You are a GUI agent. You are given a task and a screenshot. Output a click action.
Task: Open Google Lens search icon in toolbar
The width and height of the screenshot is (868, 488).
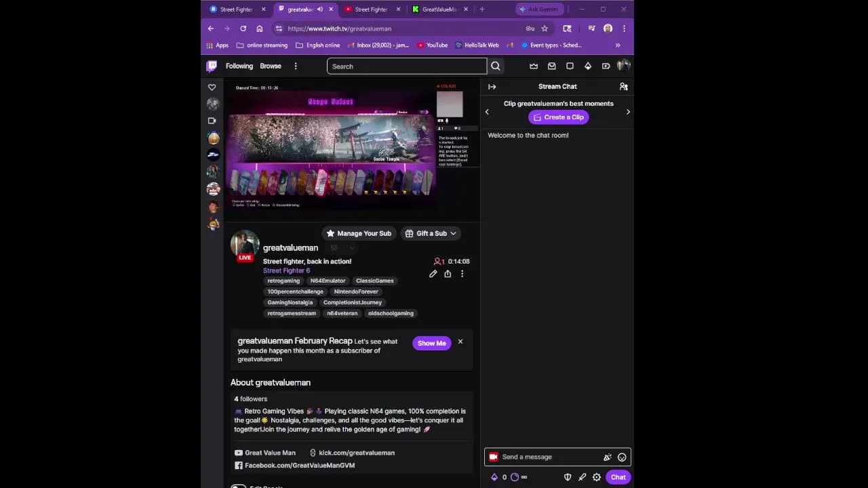point(567,28)
